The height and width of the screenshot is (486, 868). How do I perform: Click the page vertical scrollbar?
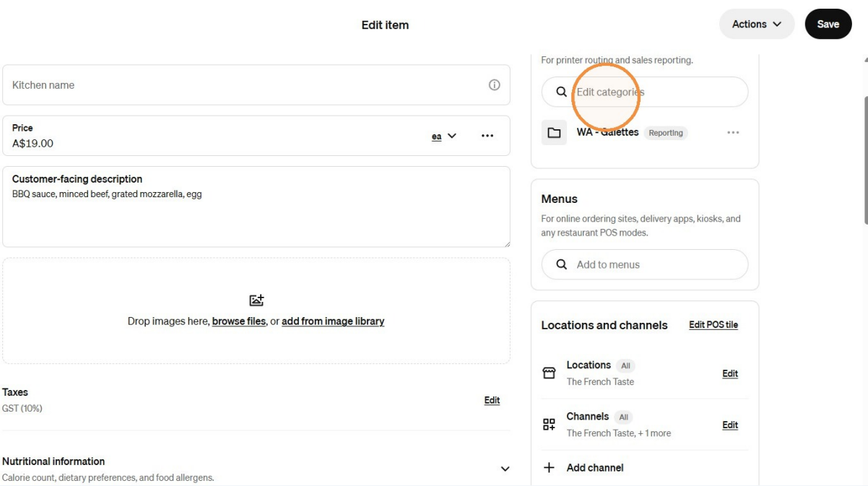[x=865, y=159]
